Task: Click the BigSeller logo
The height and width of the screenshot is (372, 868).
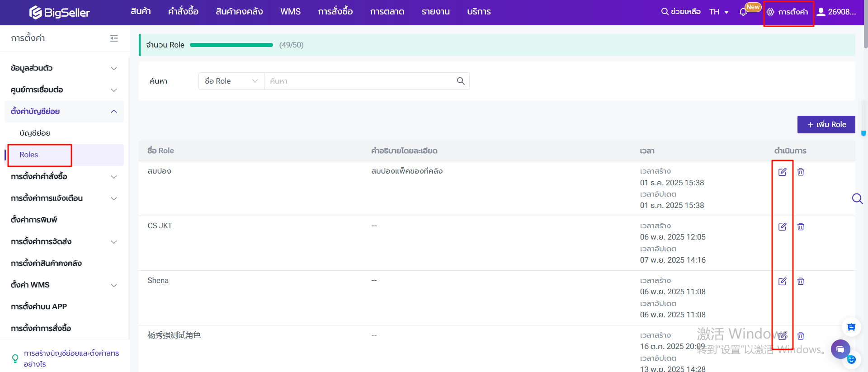Action: (x=60, y=12)
